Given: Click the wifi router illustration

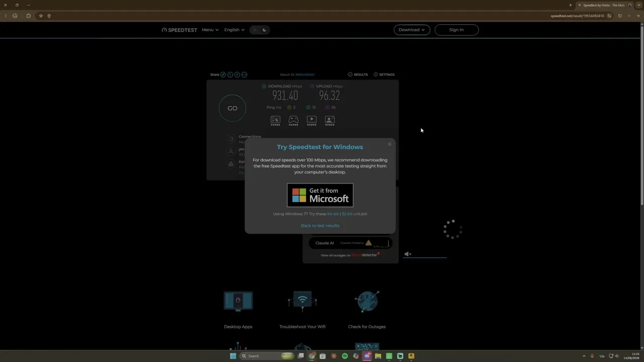Looking at the screenshot, I should [x=302, y=301].
